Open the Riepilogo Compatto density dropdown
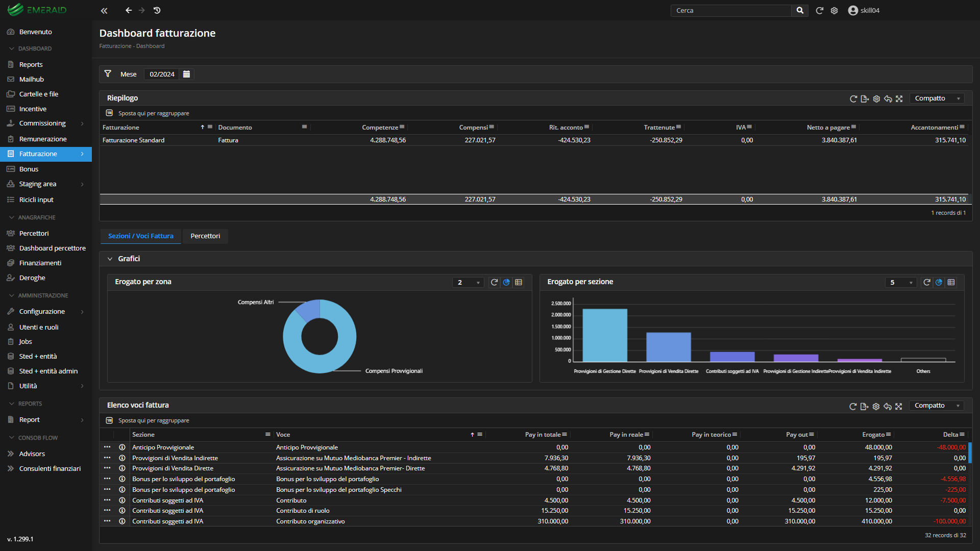Image resolution: width=980 pixels, height=551 pixels. click(937, 98)
